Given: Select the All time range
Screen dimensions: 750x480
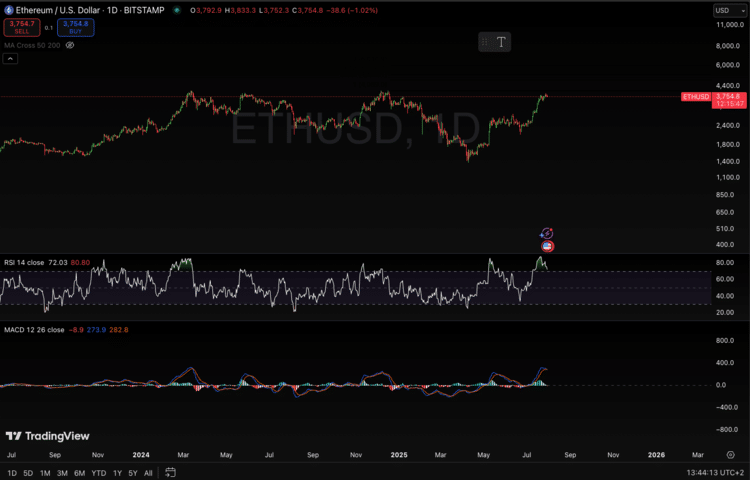Looking at the screenshot, I should [x=148, y=473].
